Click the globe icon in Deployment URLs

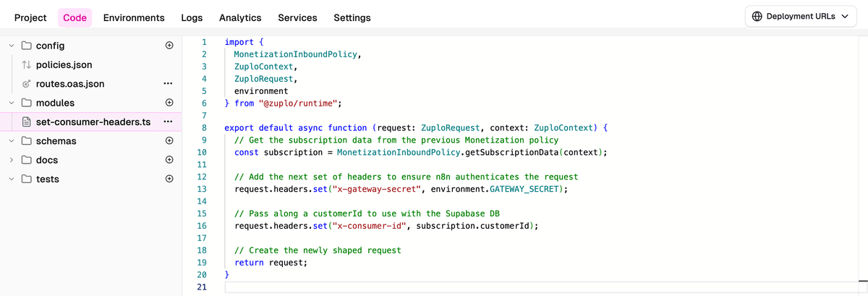click(757, 16)
